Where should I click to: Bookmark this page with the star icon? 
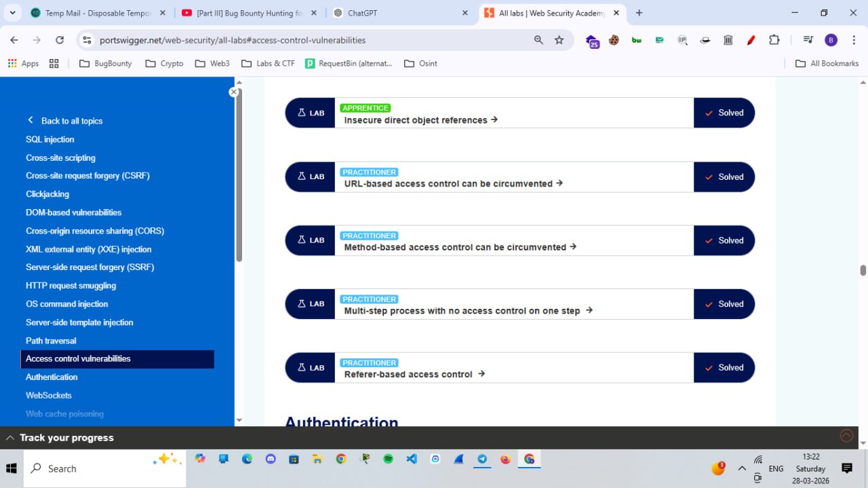[x=559, y=40]
